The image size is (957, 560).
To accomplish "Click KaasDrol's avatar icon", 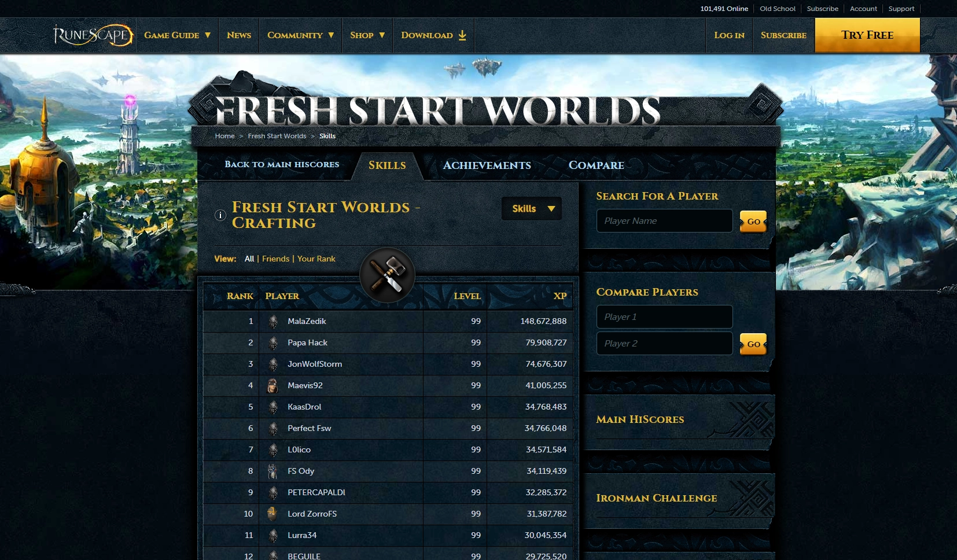I will 273,407.
